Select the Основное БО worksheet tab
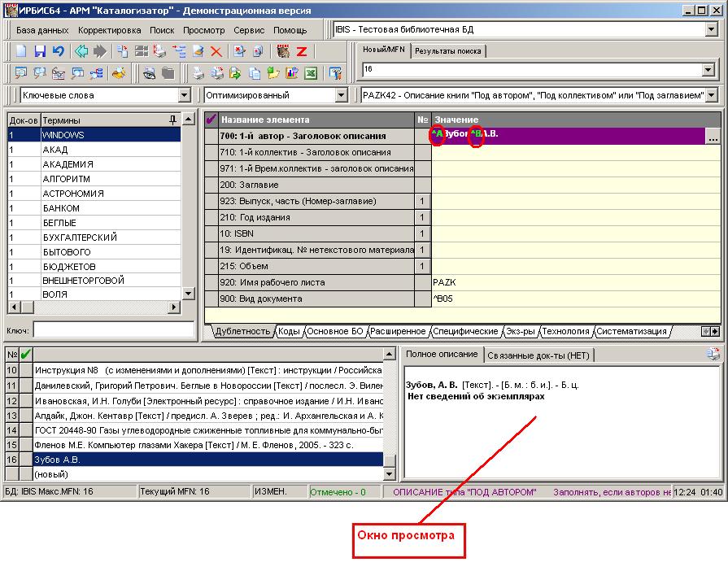Viewport: 728px width, 584px height. tap(335, 332)
